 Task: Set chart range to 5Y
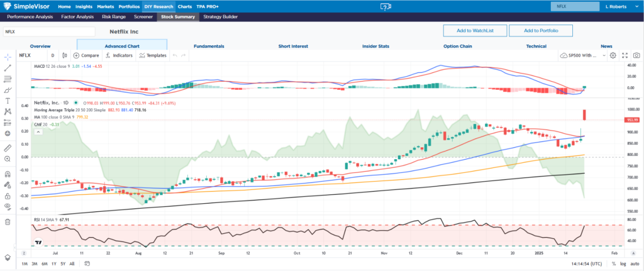point(62,263)
